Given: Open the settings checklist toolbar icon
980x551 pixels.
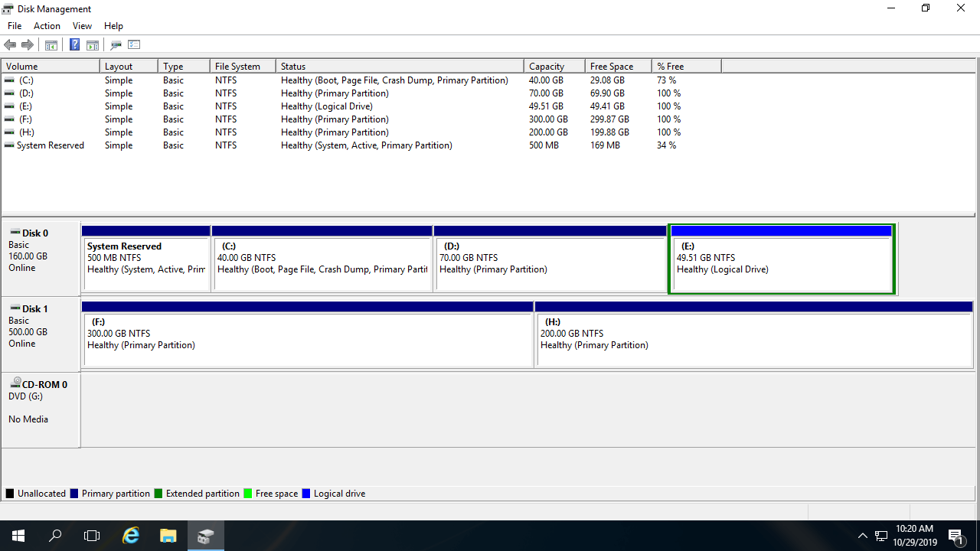Looking at the screenshot, I should tap(135, 45).
